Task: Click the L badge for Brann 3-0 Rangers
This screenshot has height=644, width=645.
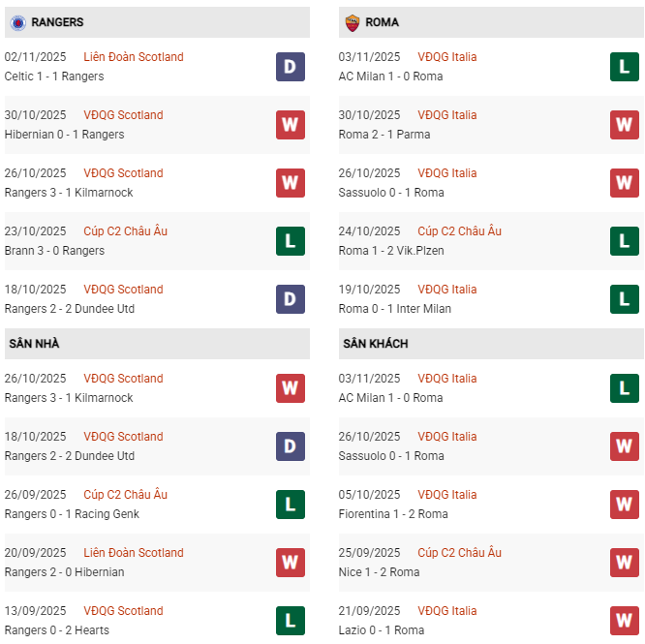Action: click(x=290, y=241)
